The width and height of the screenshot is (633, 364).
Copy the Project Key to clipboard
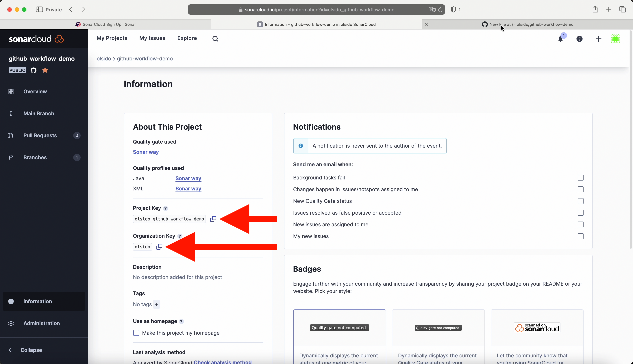[213, 219]
